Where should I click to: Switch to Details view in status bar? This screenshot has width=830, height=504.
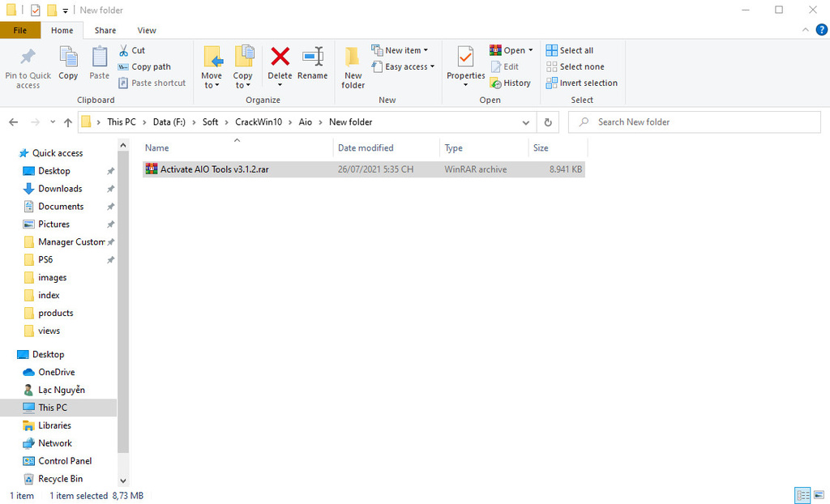pyautogui.click(x=802, y=496)
